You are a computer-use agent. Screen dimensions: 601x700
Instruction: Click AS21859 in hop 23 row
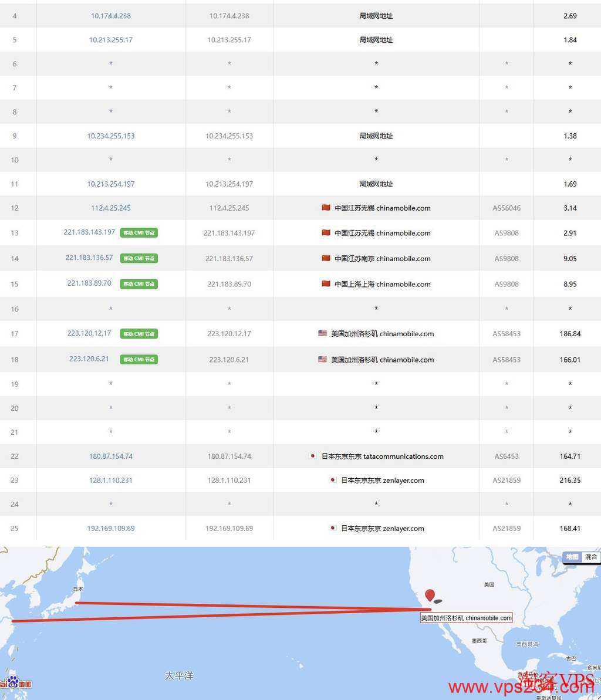[507, 481]
